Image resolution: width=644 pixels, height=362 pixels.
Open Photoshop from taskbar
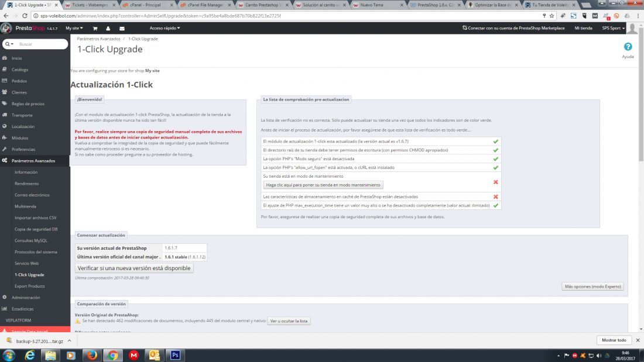(x=176, y=355)
